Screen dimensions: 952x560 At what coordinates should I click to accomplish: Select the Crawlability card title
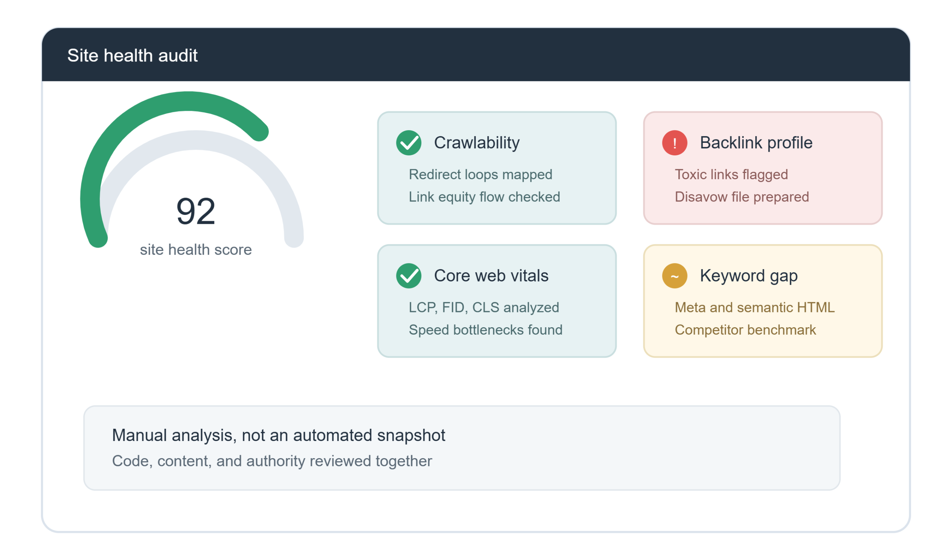[477, 143]
